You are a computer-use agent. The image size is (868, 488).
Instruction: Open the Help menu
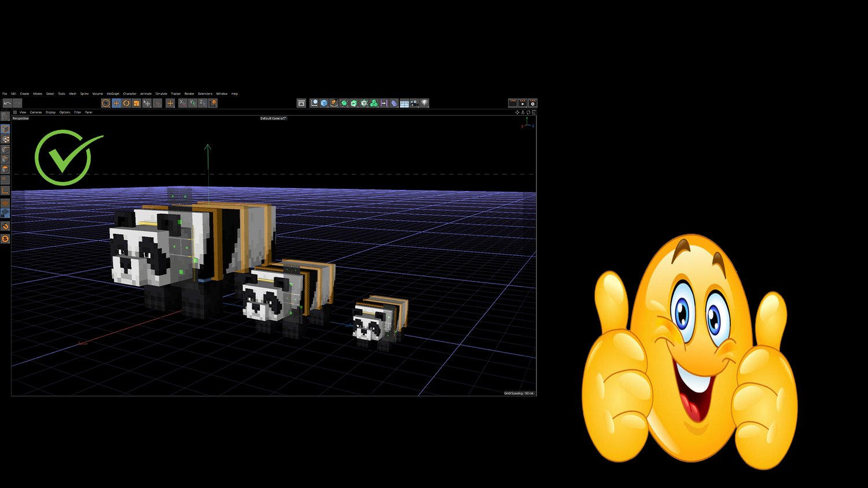click(234, 94)
